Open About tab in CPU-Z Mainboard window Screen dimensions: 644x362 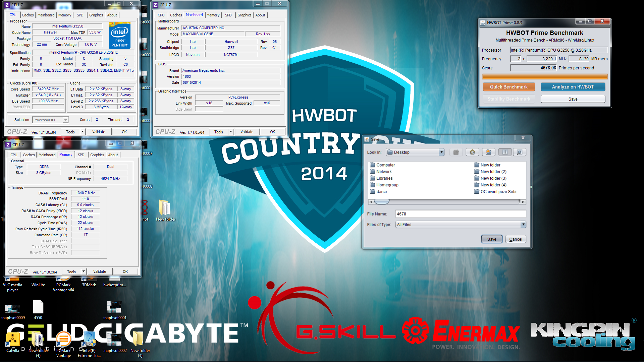(x=260, y=15)
